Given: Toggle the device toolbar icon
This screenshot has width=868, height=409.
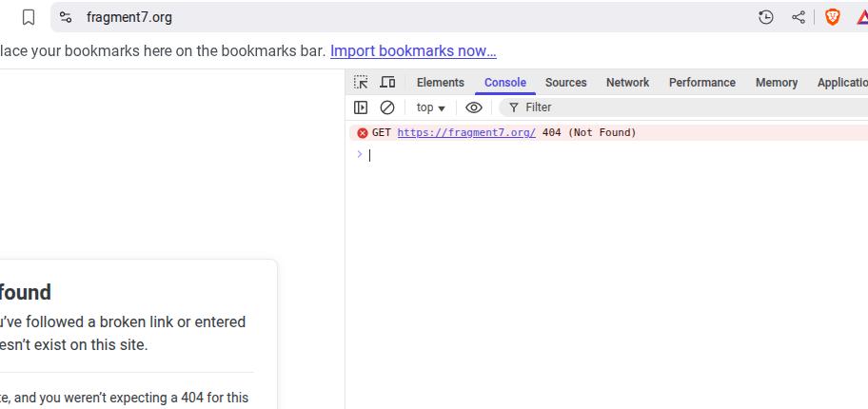Looking at the screenshot, I should tap(387, 83).
